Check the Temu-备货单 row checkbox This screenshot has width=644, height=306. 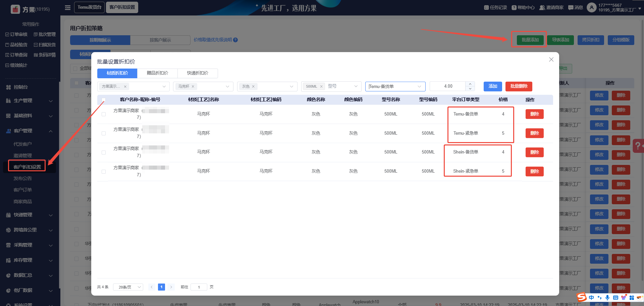(104, 114)
